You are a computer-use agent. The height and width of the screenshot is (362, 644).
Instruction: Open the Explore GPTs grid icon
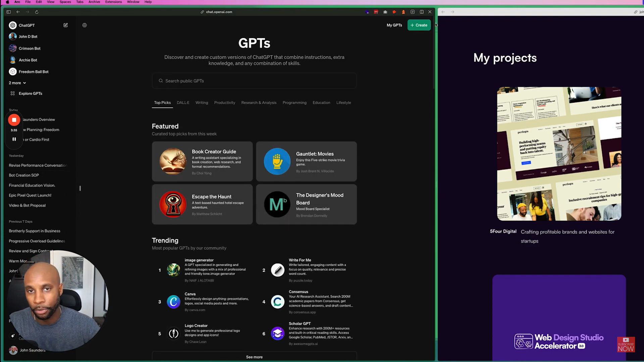[13, 94]
